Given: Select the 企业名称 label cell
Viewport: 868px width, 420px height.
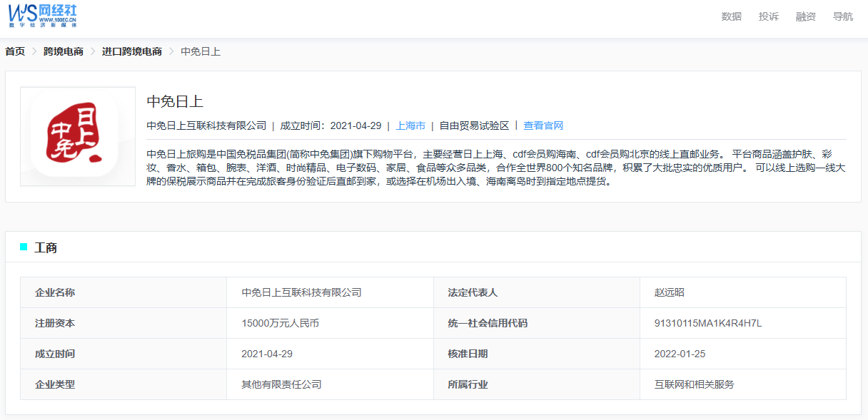Looking at the screenshot, I should (x=123, y=292).
